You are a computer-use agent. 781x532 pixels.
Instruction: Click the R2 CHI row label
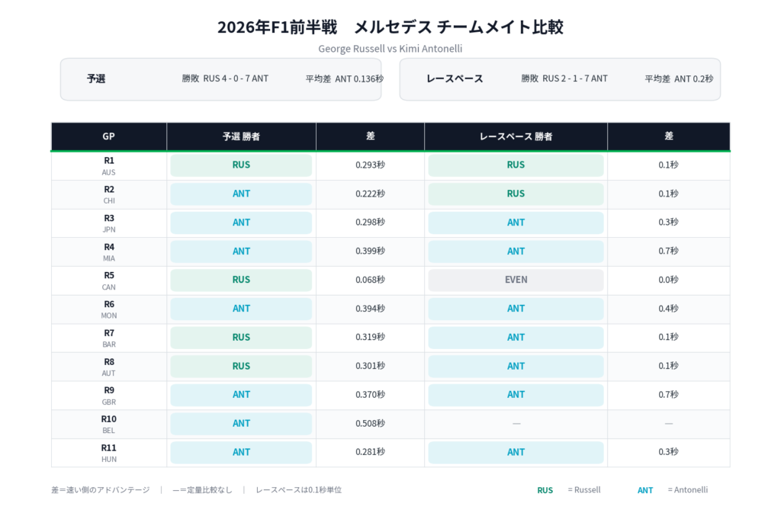pyautogui.click(x=108, y=194)
